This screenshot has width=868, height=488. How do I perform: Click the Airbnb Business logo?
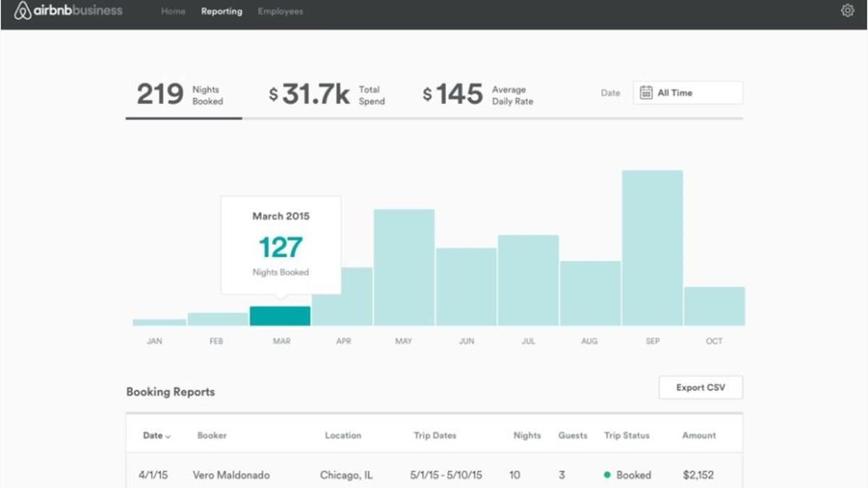click(x=69, y=11)
